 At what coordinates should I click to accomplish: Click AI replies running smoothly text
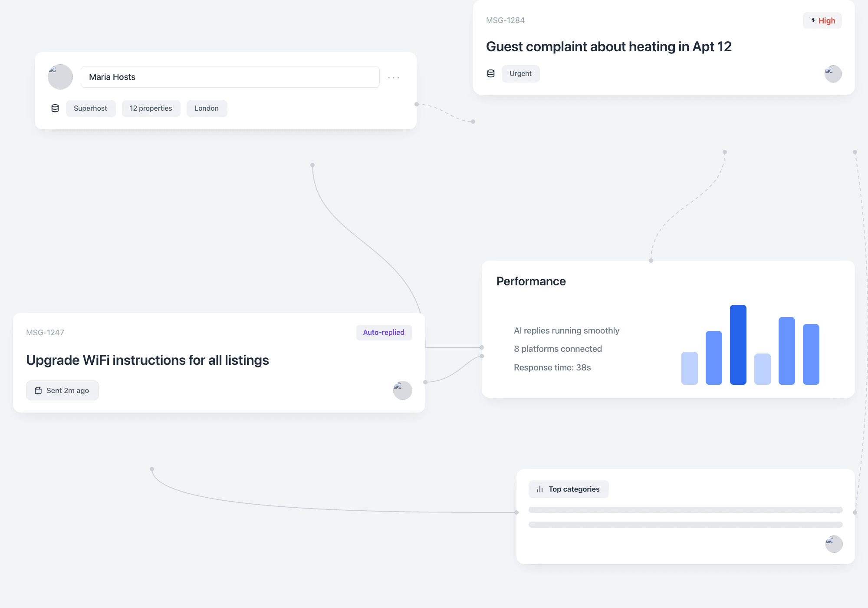click(566, 330)
